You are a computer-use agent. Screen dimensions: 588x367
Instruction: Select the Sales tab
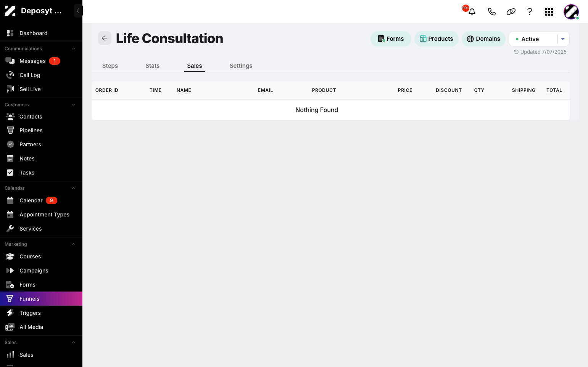coord(195,66)
